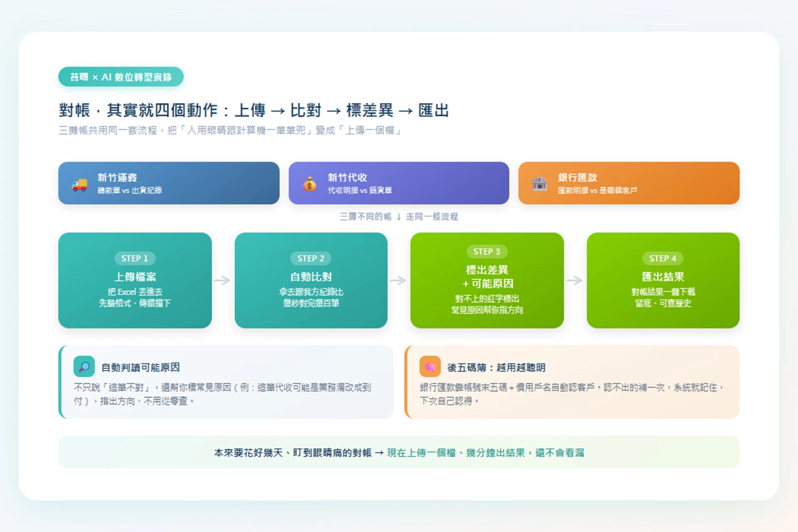This screenshot has width=798, height=532.
Task: Click the bank building icon on 銀行匯款 card
Action: click(539, 183)
